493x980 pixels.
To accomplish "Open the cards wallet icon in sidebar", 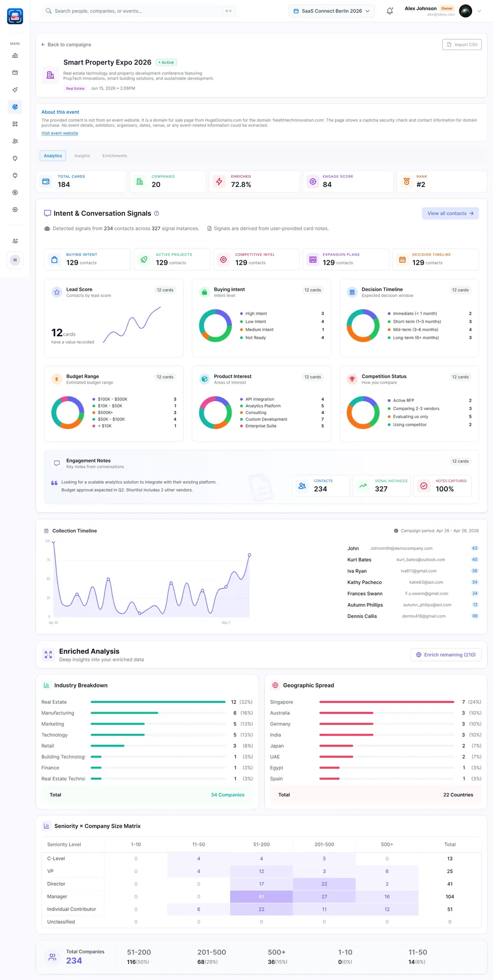I will coord(15,73).
